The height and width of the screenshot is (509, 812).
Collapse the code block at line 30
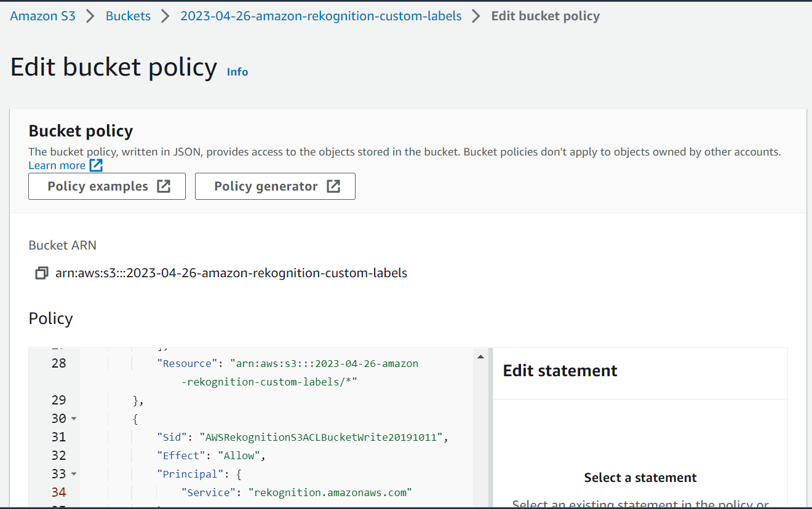coord(74,419)
